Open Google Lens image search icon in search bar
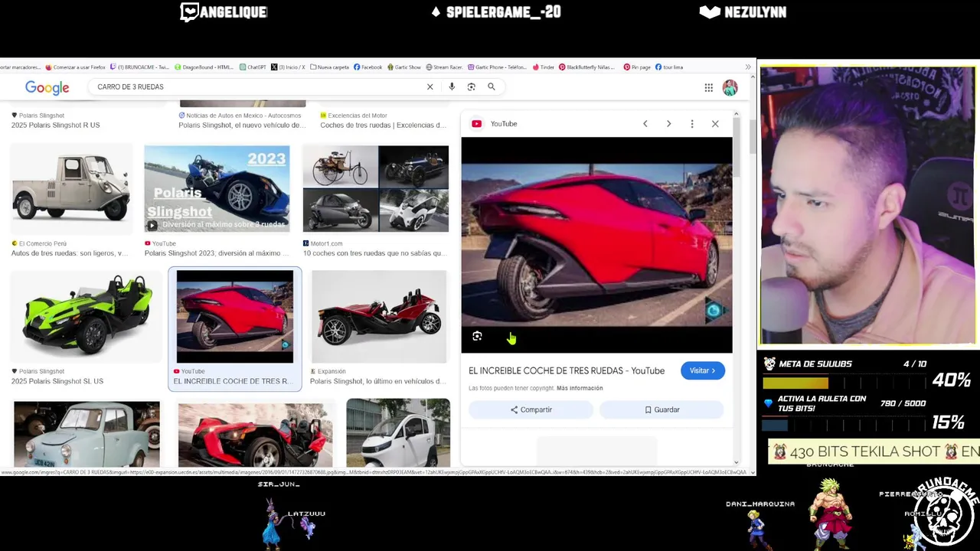 [x=472, y=86]
